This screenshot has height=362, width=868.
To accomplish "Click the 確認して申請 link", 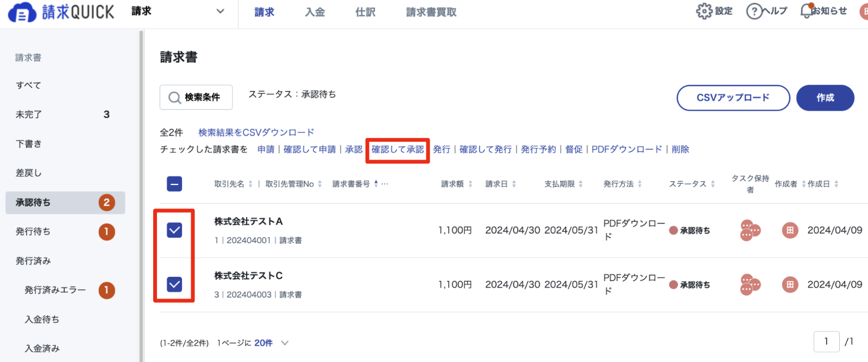I will [x=310, y=149].
